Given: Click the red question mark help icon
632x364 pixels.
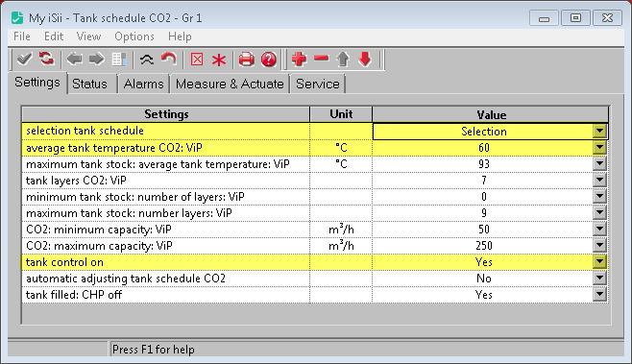Looking at the screenshot, I should (x=268, y=60).
